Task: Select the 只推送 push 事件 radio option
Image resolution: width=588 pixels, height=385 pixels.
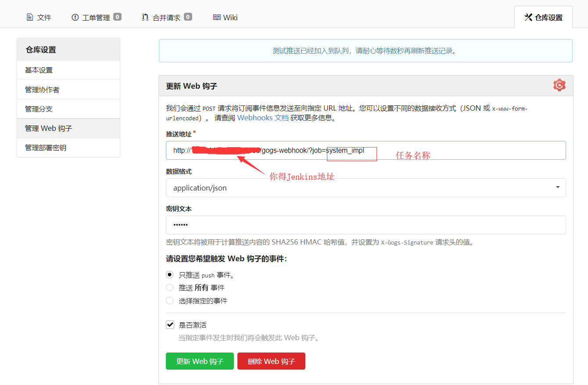Action: pos(169,275)
